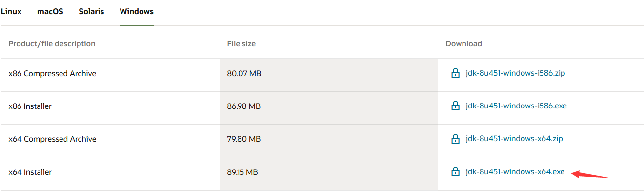Click lock icon beside jdk-8u451-windows-i586.exe
The height and width of the screenshot is (191, 644).
pos(455,106)
